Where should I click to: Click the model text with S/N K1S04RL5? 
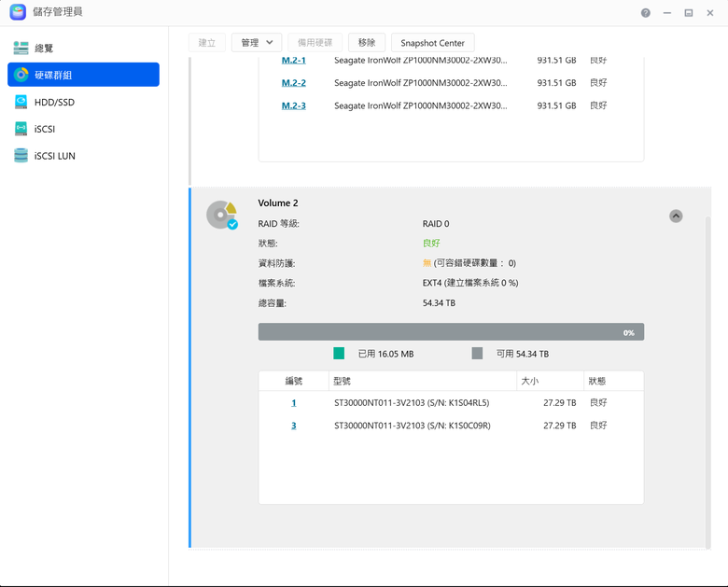click(412, 402)
